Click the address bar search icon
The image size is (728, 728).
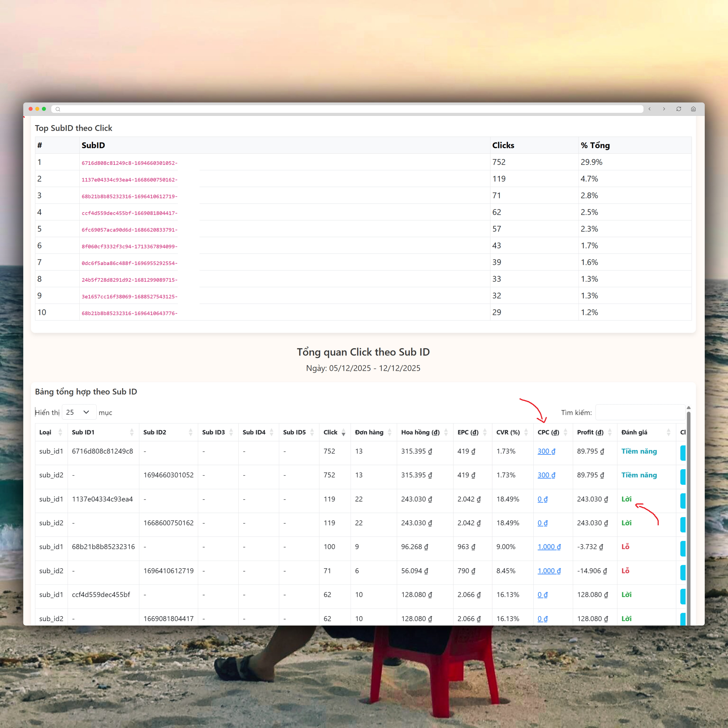pyautogui.click(x=58, y=109)
